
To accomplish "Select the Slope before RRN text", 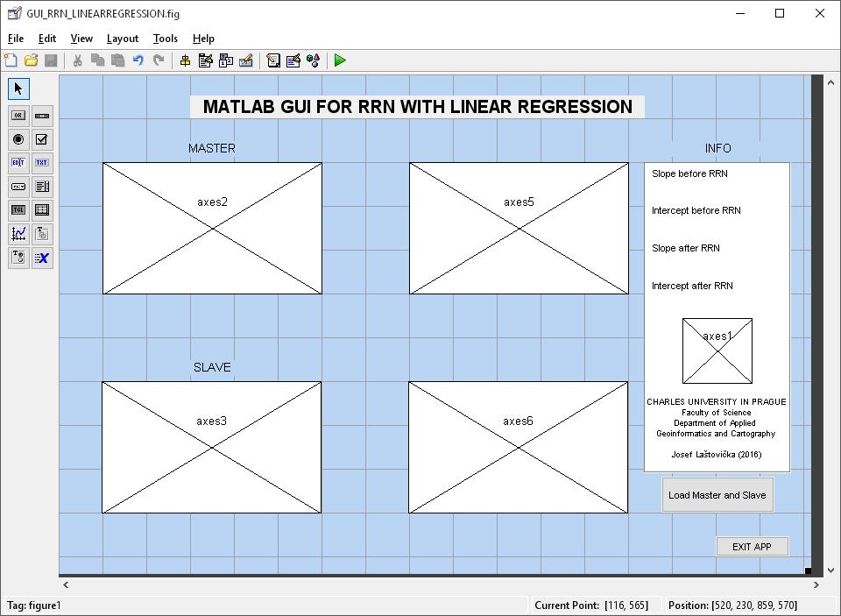I will 689,173.
